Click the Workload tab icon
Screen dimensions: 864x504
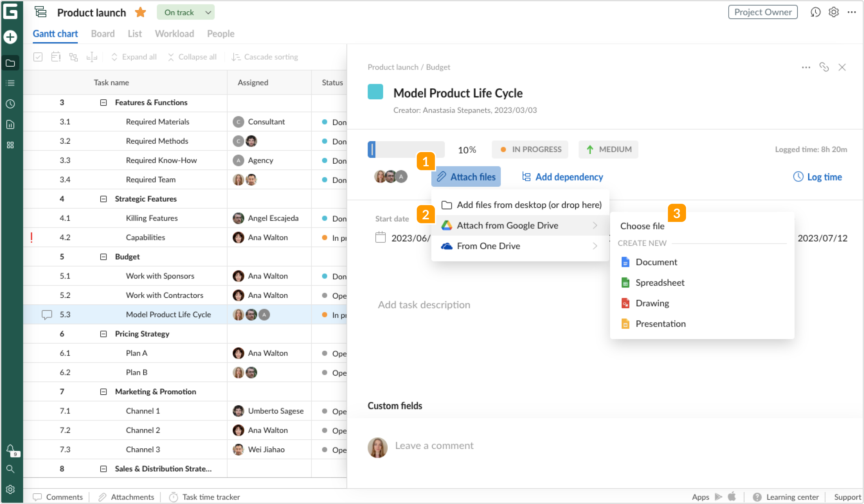coord(174,34)
